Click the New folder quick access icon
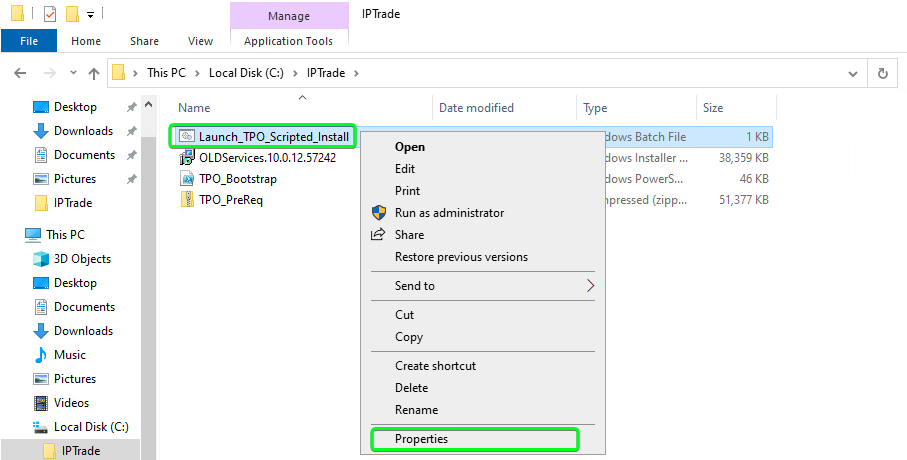 [72, 14]
